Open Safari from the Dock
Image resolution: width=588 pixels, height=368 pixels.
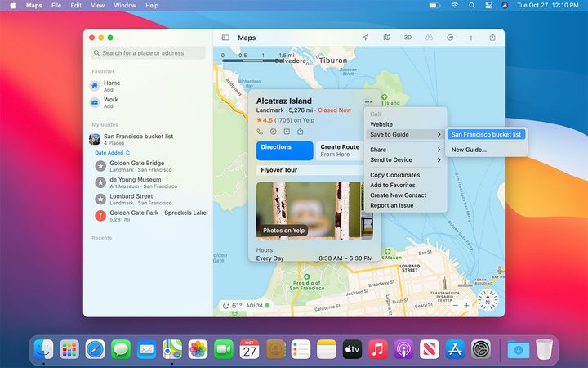[95, 350]
